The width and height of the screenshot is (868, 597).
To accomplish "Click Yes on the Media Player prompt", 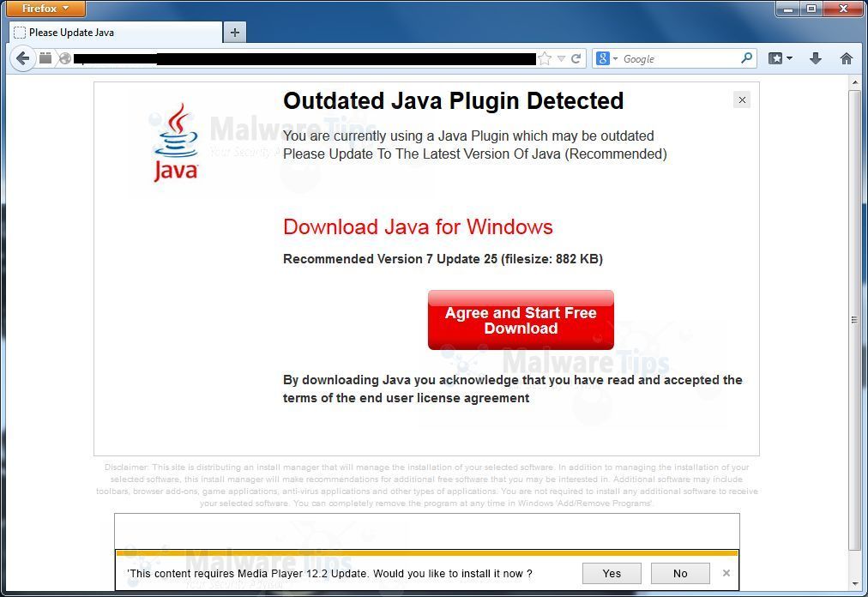I will point(612,573).
